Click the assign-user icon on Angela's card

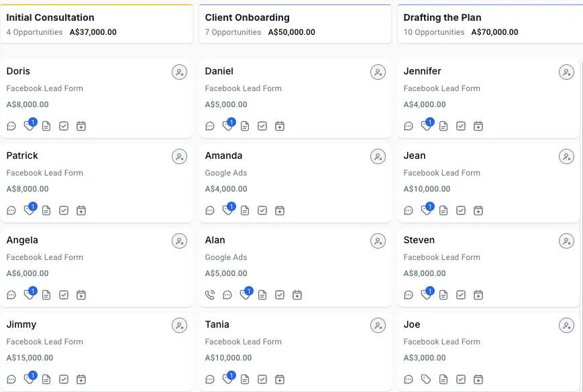point(179,241)
